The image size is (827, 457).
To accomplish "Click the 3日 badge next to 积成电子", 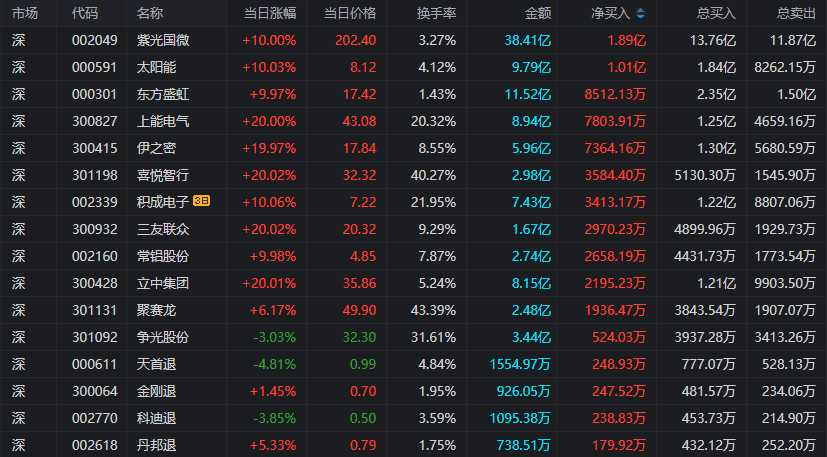I will tap(201, 201).
